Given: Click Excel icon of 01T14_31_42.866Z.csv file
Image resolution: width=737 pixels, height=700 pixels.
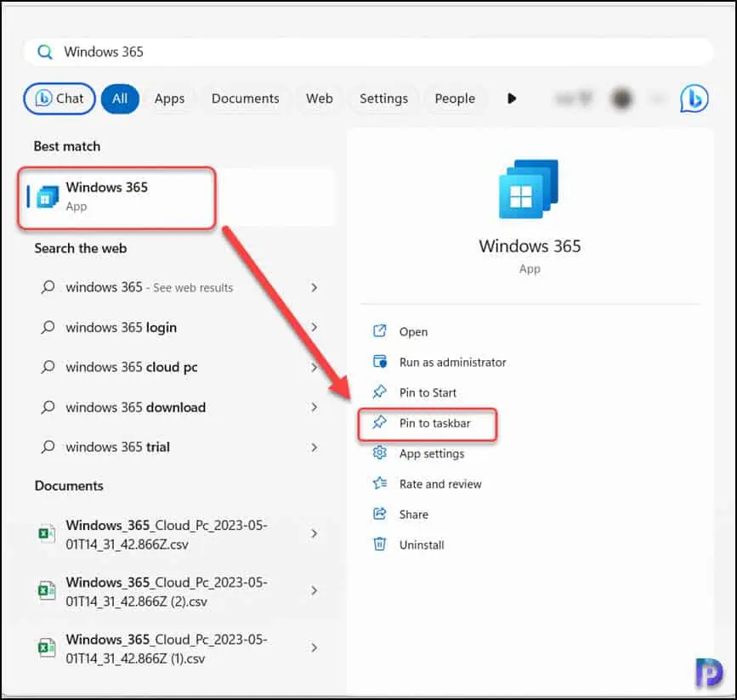Looking at the screenshot, I should 47,533.
